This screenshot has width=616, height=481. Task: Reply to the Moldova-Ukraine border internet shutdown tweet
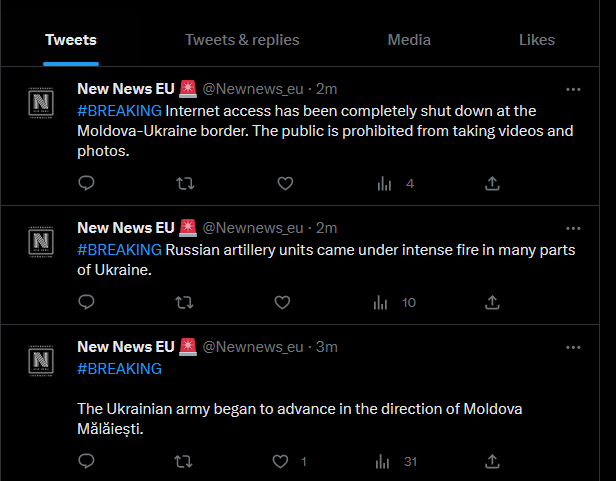86,183
